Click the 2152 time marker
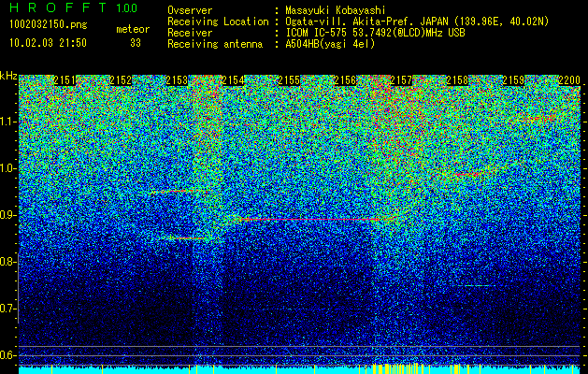The height and width of the screenshot is (374, 588). coord(121,80)
